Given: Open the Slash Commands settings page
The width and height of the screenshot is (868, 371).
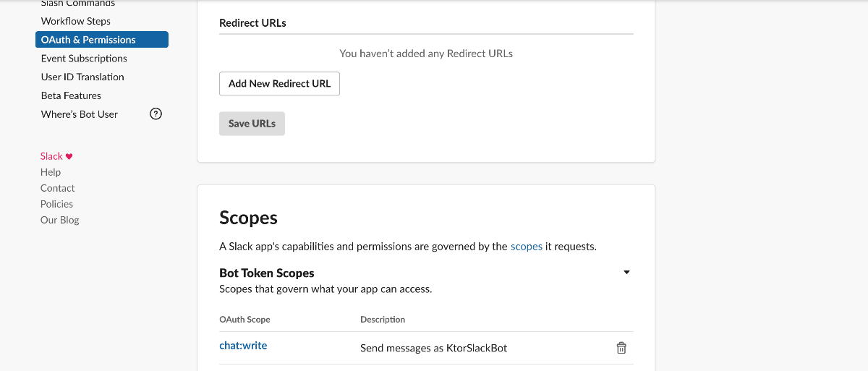Looking at the screenshot, I should [77, 4].
